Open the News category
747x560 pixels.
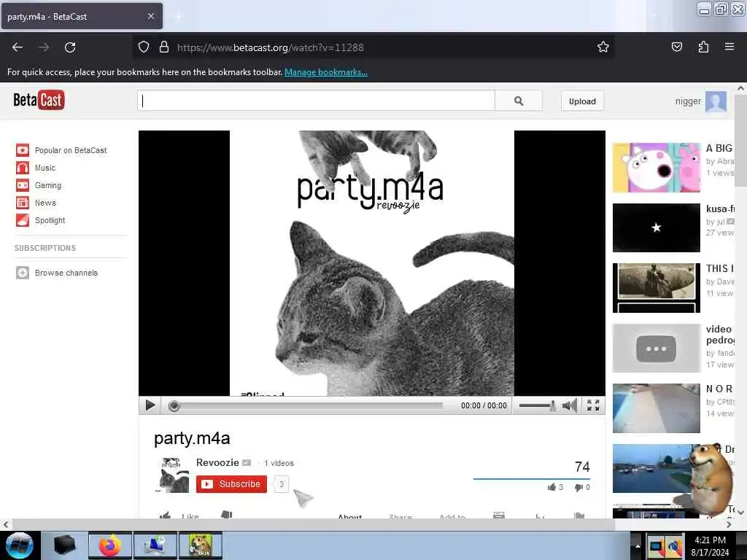(x=45, y=203)
